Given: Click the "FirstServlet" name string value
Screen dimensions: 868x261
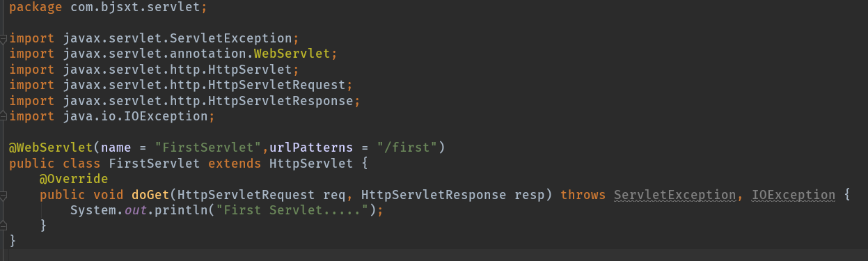Looking at the screenshot, I should (x=208, y=148).
